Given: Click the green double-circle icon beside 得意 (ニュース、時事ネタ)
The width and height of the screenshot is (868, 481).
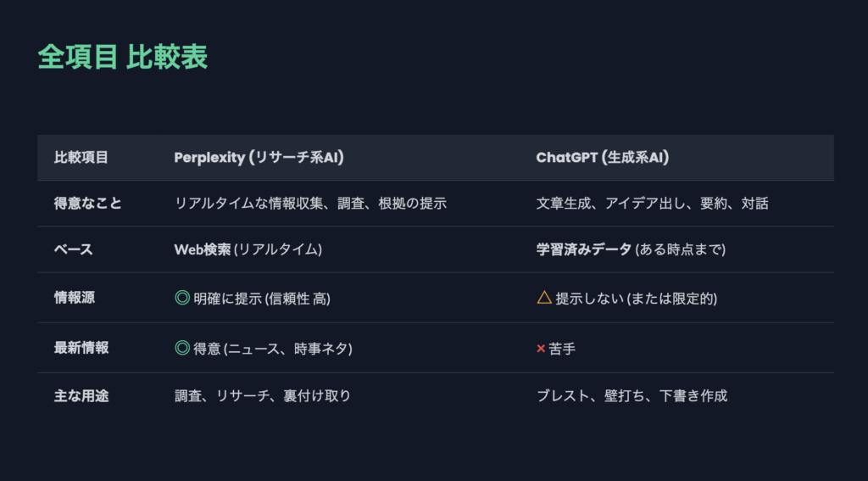Looking at the screenshot, I should [181, 348].
